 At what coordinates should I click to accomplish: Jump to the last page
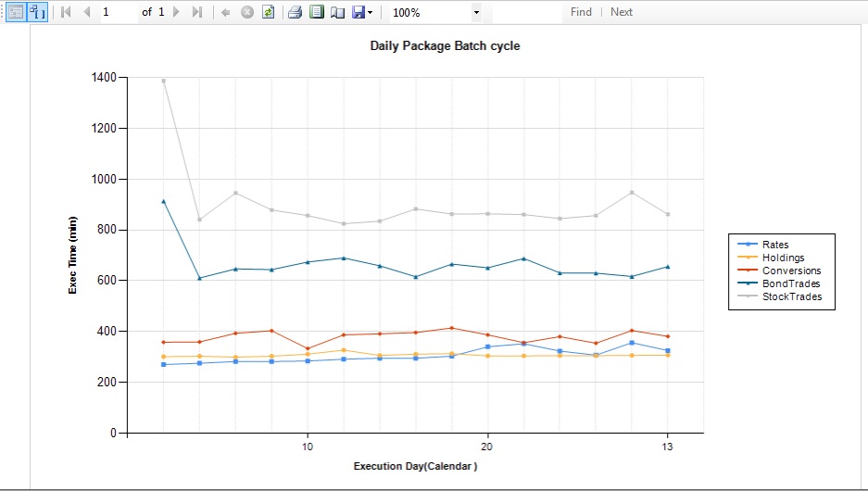point(196,12)
